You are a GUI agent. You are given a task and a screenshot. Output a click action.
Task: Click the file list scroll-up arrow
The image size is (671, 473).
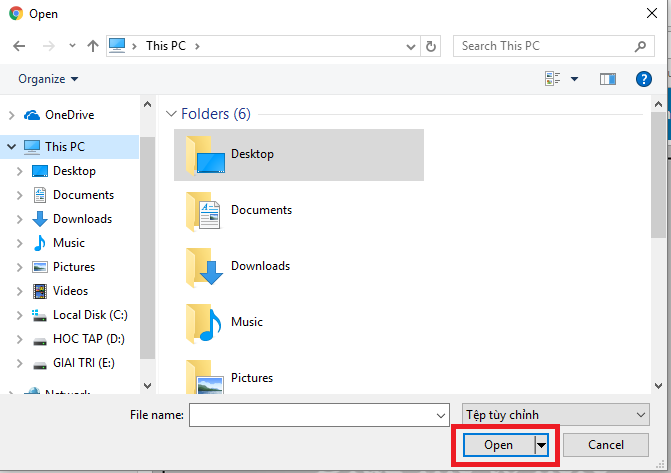click(x=658, y=104)
